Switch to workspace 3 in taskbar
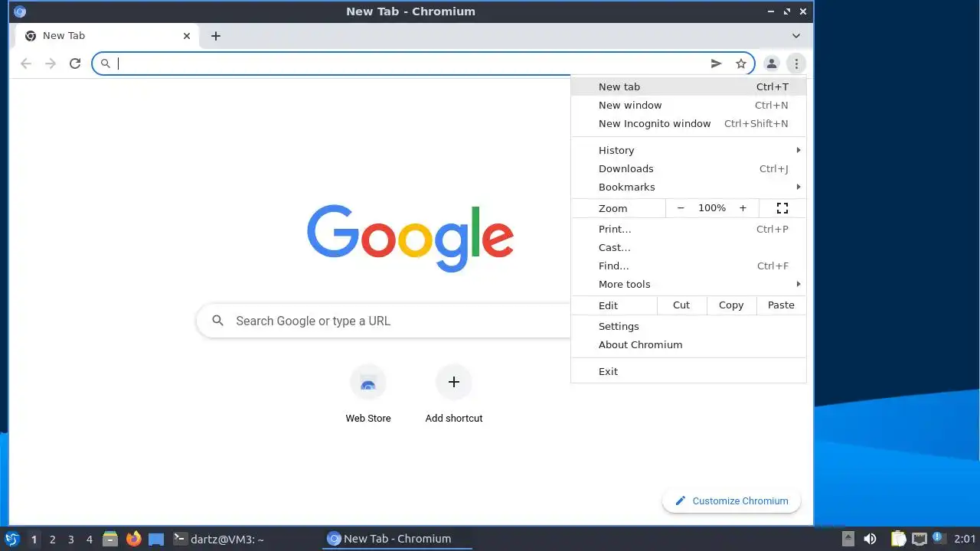980x551 pixels. point(71,539)
